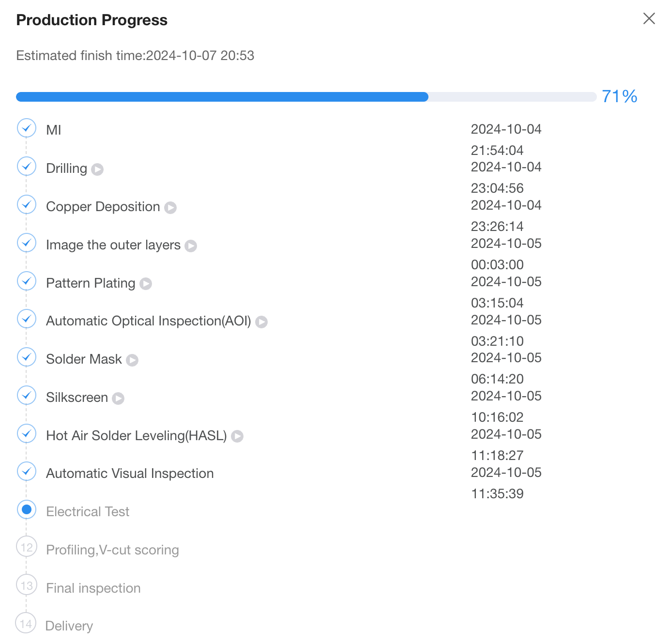The width and height of the screenshot is (670, 644).
Task: Open the Image the outer layers video
Action: pyautogui.click(x=191, y=246)
